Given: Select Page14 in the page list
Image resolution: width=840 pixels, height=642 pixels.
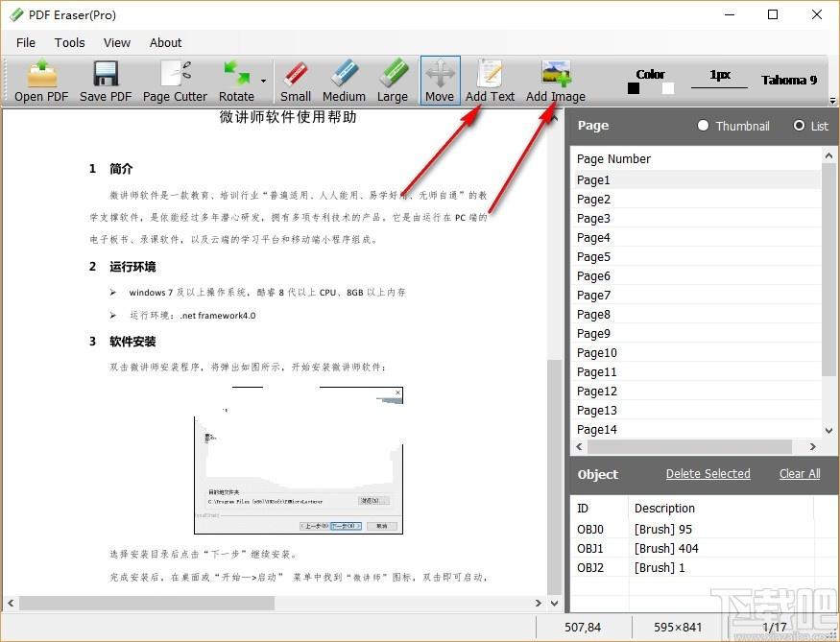Looking at the screenshot, I should (697, 429).
